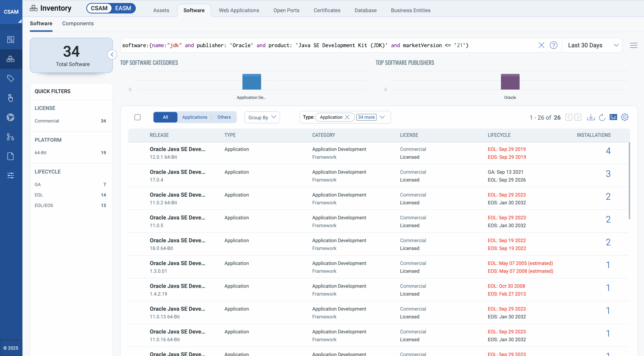Switch to EASM mode toggle

tap(123, 8)
